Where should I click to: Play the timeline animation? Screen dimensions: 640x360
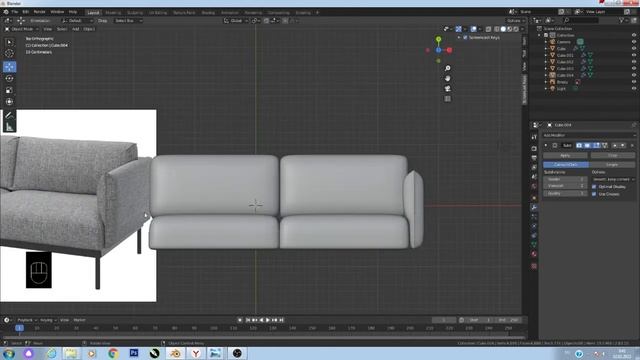268,320
